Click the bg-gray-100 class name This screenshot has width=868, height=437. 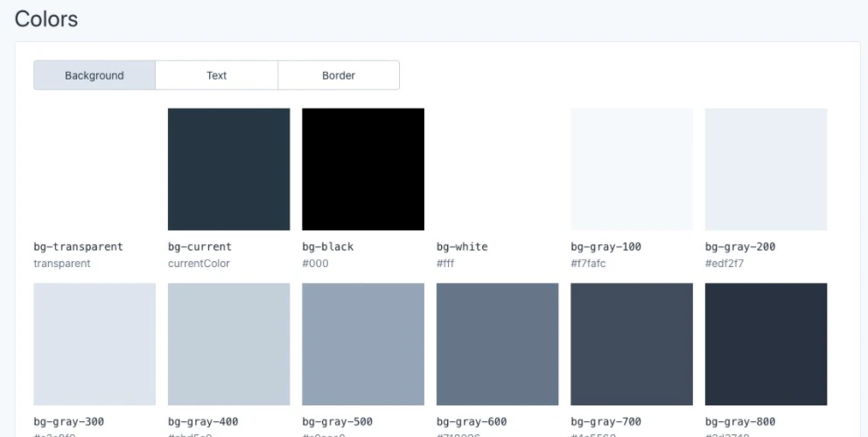click(x=606, y=246)
